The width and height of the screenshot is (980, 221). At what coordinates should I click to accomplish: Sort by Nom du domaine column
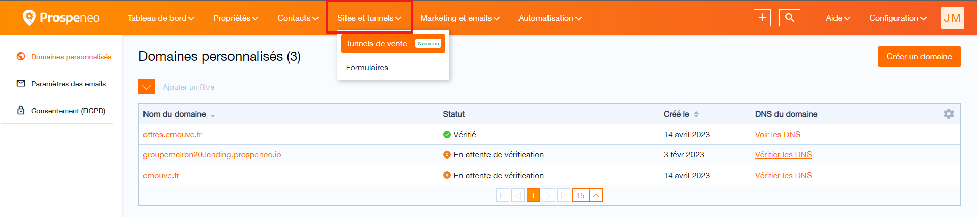tap(179, 114)
